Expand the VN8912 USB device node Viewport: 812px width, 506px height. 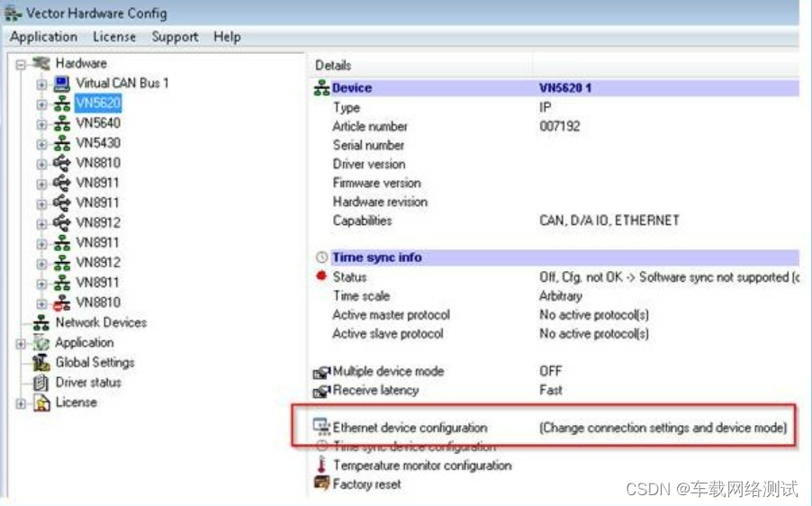41,223
